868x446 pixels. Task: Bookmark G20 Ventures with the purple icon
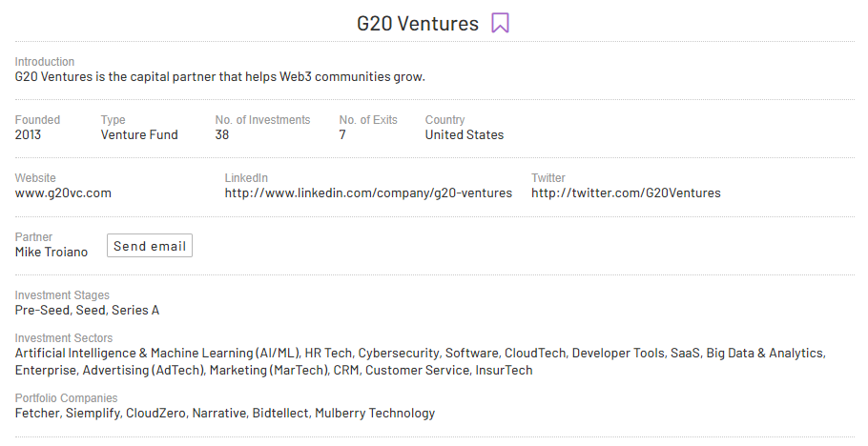coord(500,23)
